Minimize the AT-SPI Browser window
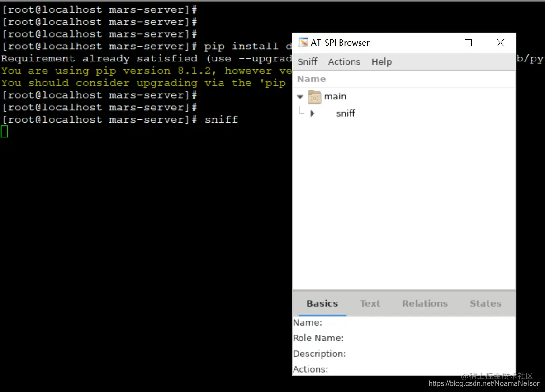 point(437,43)
